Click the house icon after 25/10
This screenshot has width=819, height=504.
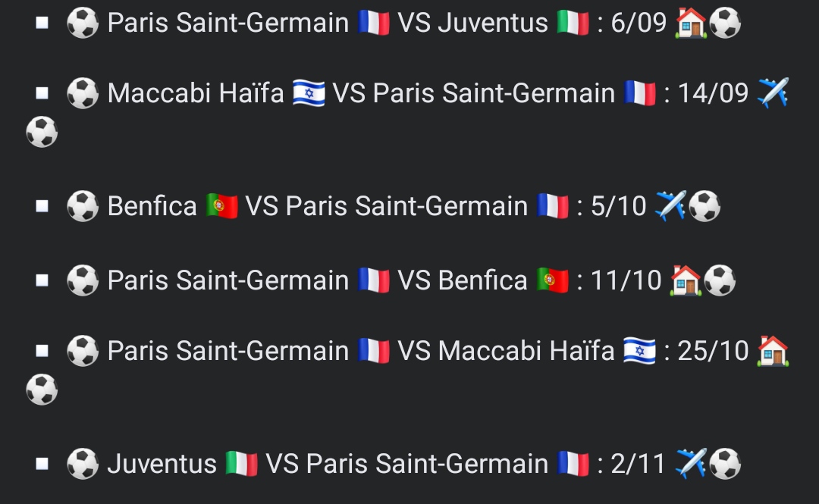coord(773,351)
